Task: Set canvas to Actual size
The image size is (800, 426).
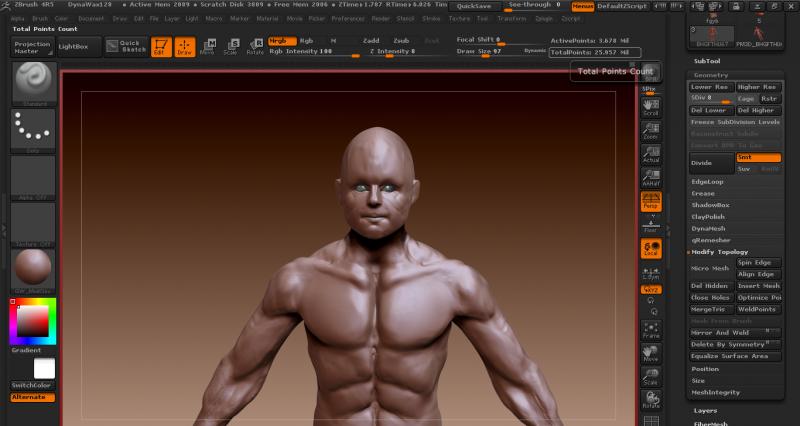Action: (x=651, y=154)
